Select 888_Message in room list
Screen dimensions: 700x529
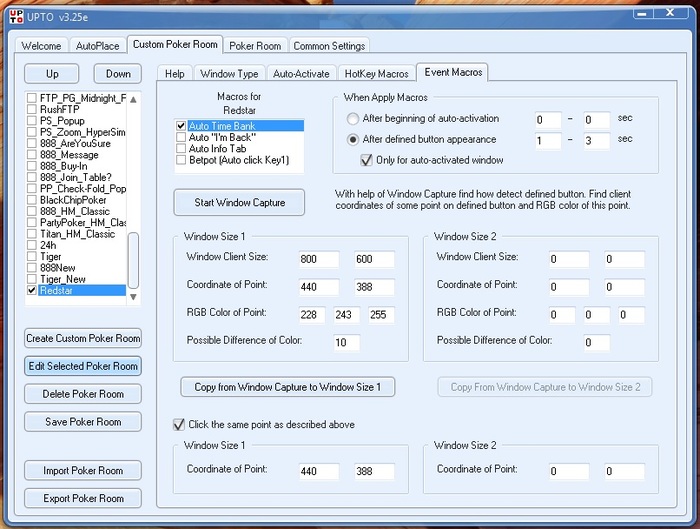69,155
